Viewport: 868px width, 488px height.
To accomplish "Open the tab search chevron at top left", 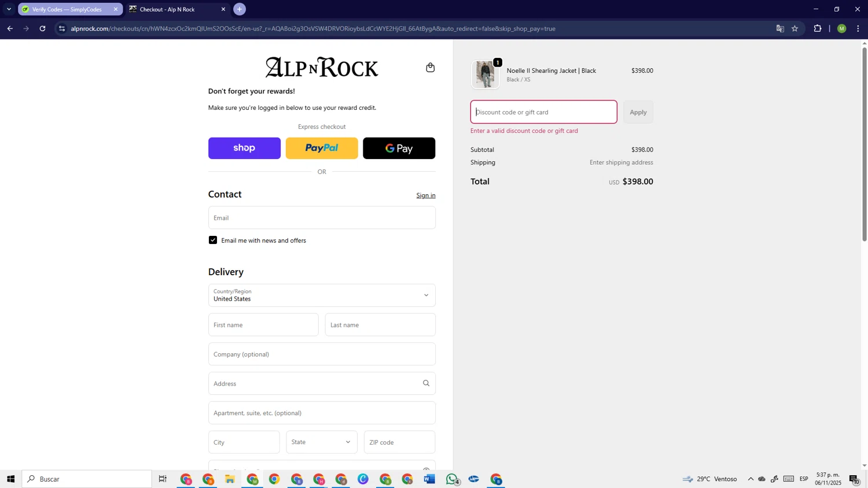I will coord(9,9).
